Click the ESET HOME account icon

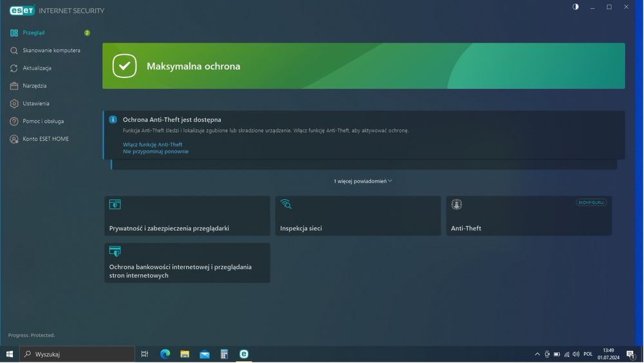pyautogui.click(x=14, y=139)
